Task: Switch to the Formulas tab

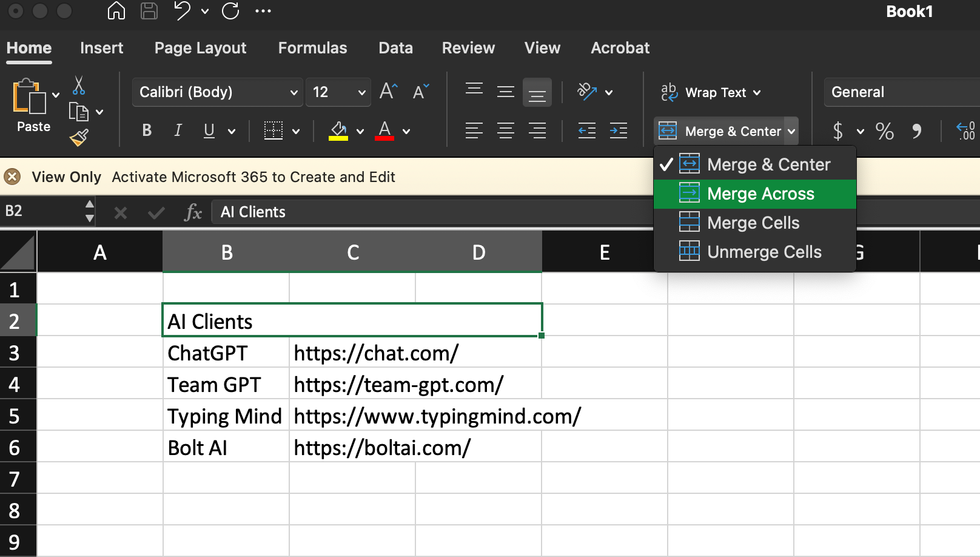Action: click(x=312, y=48)
